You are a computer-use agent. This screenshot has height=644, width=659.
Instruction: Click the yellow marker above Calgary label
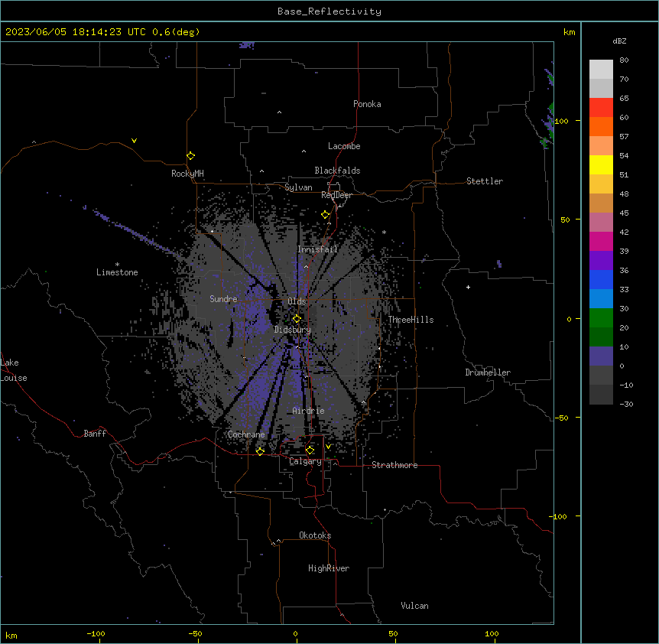pos(310,450)
